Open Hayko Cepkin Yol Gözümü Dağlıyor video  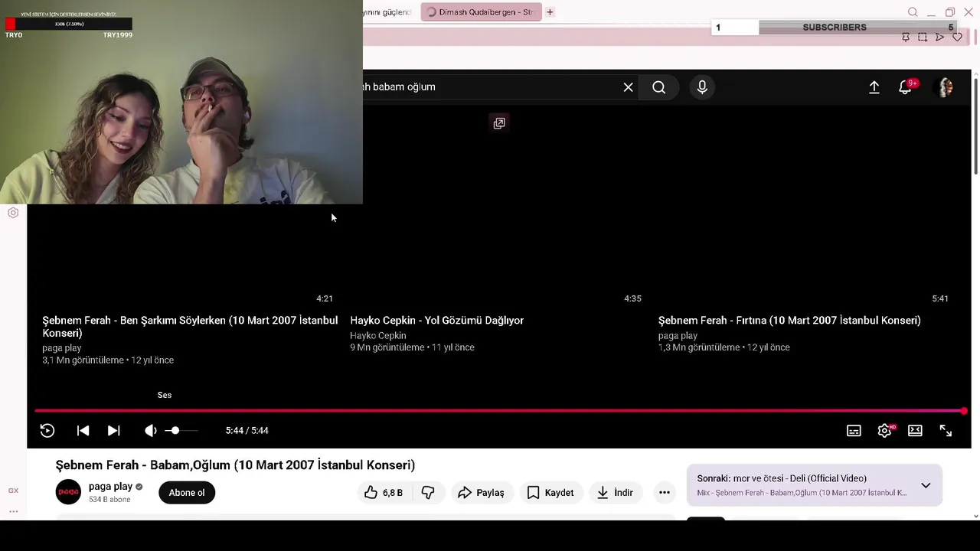[436, 321]
